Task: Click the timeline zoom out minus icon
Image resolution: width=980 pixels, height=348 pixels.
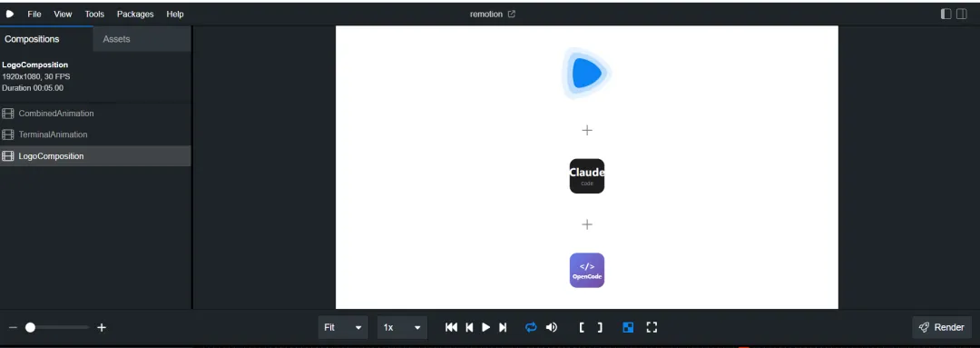Action: [13, 327]
